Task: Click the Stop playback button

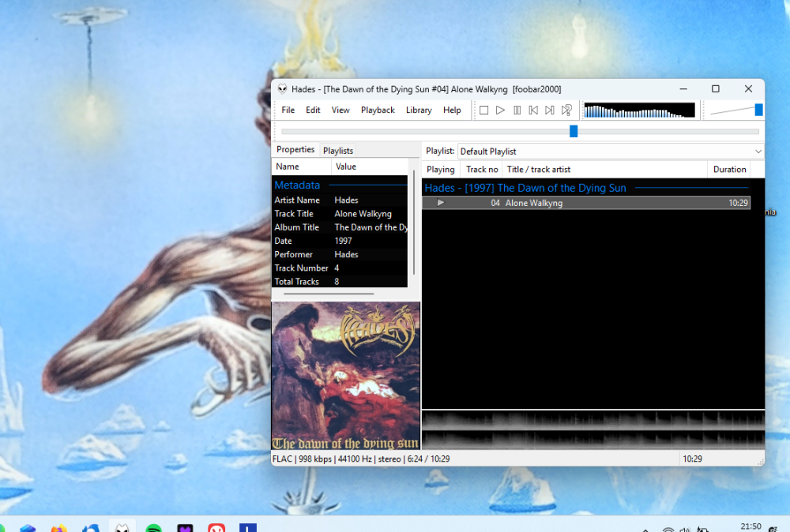Action: [x=484, y=111]
